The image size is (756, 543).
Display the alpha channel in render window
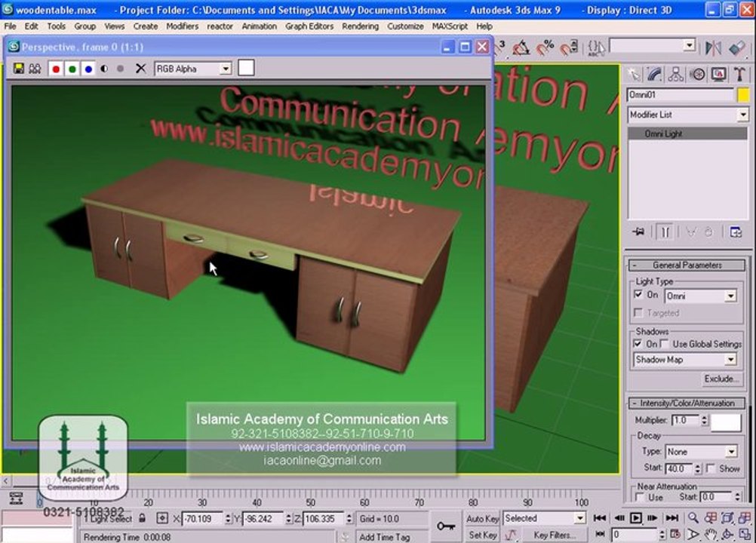pos(104,69)
